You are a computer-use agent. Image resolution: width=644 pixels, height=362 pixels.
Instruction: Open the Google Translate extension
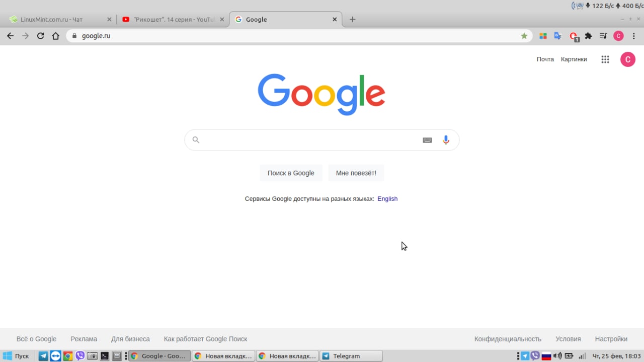[x=557, y=36]
